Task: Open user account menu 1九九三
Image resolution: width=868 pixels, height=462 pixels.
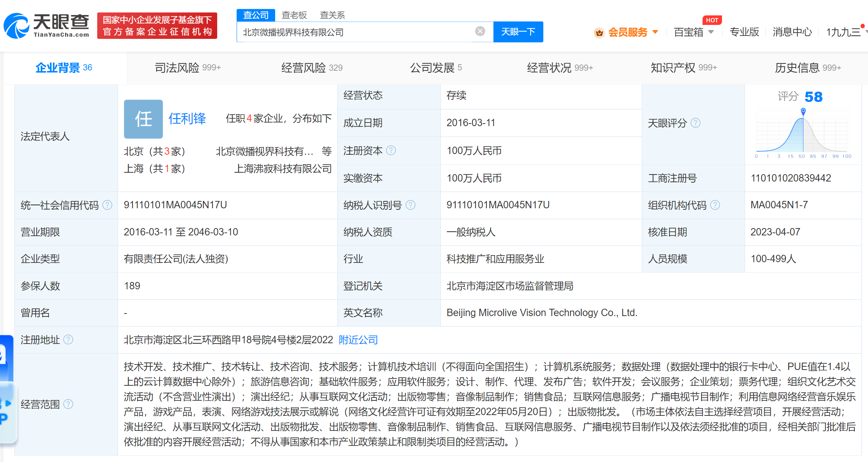Action: [x=843, y=32]
